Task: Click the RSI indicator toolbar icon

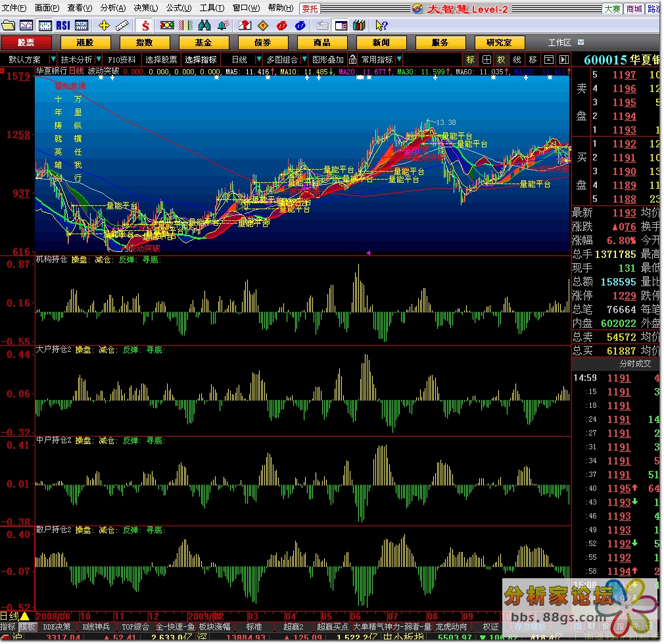Action: pyautogui.click(x=63, y=26)
